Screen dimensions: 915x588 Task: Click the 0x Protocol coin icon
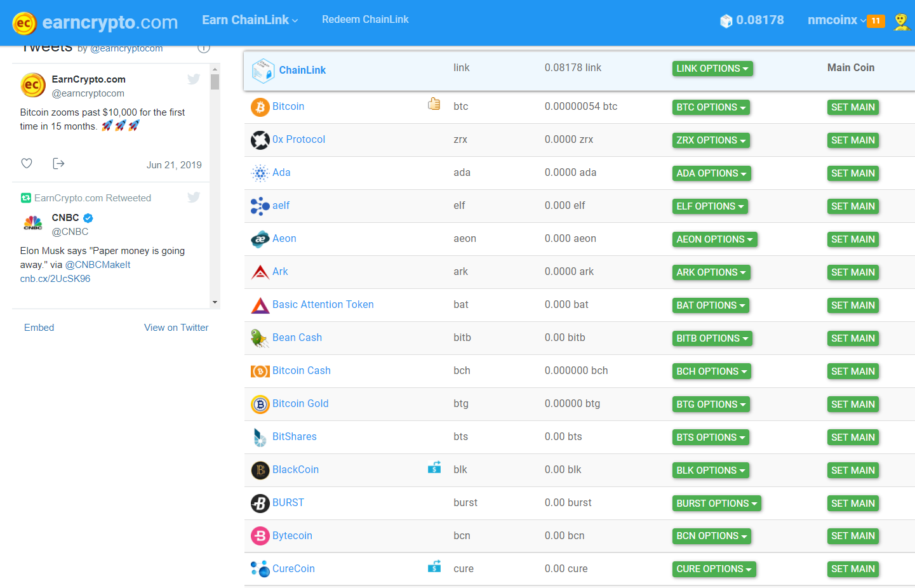point(260,140)
